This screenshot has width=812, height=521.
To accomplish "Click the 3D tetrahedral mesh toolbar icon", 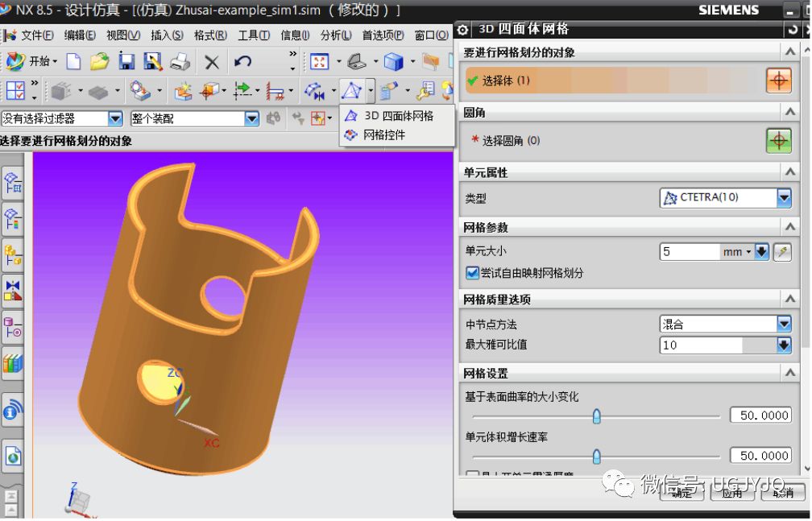I will pos(351,91).
